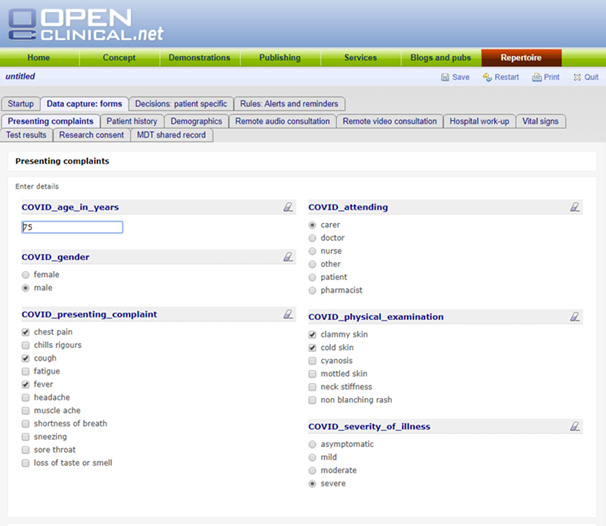Switch to Hospital work-up tab
The width and height of the screenshot is (606, 526).
[479, 121]
